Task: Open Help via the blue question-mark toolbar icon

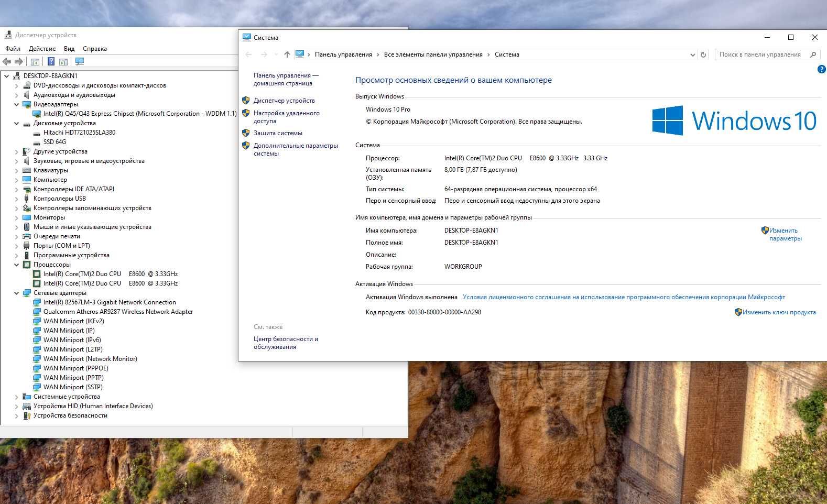Action: 51,61
